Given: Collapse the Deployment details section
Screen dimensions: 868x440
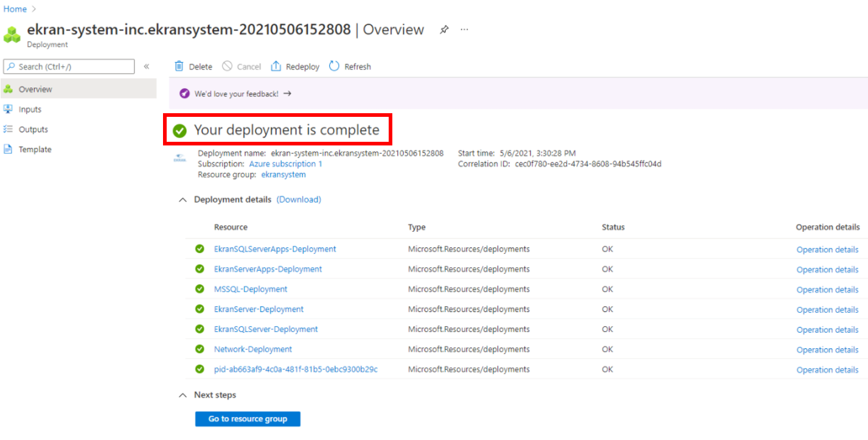Looking at the screenshot, I should (182, 200).
